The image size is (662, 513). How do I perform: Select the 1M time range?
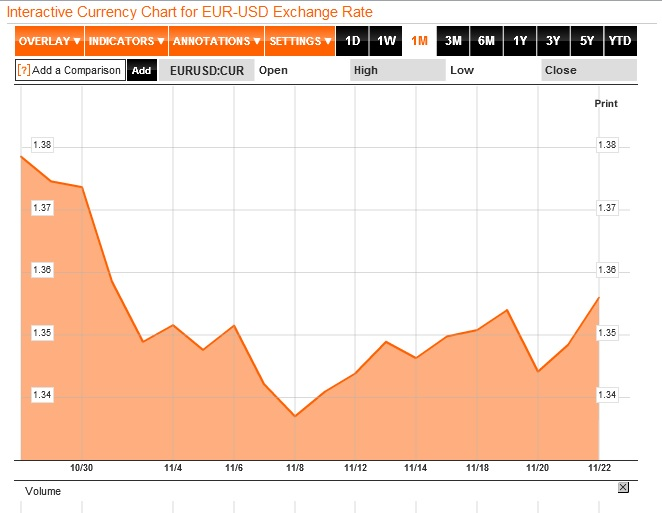point(419,41)
